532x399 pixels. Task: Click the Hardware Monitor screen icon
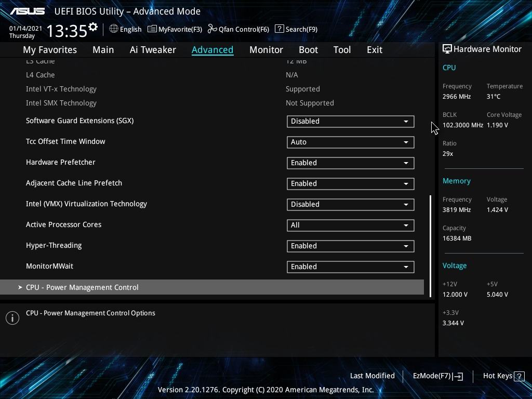click(447, 49)
